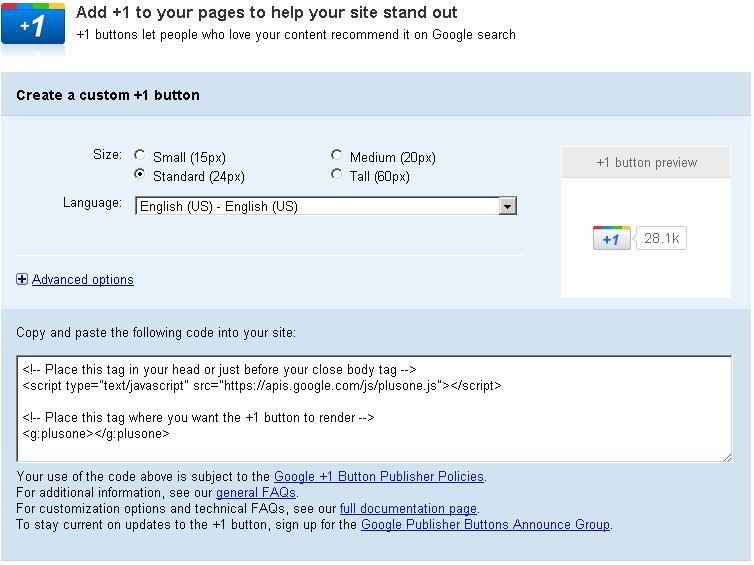This screenshot has height=565, width=754.
Task: Open the general FAQs link
Action: coord(256,493)
